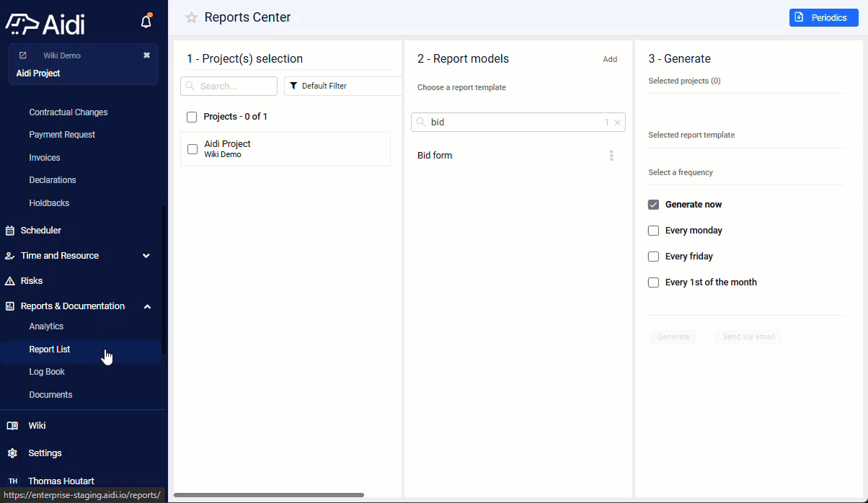Image resolution: width=868 pixels, height=503 pixels.
Task: Click the Periodics button
Action: [x=824, y=17]
